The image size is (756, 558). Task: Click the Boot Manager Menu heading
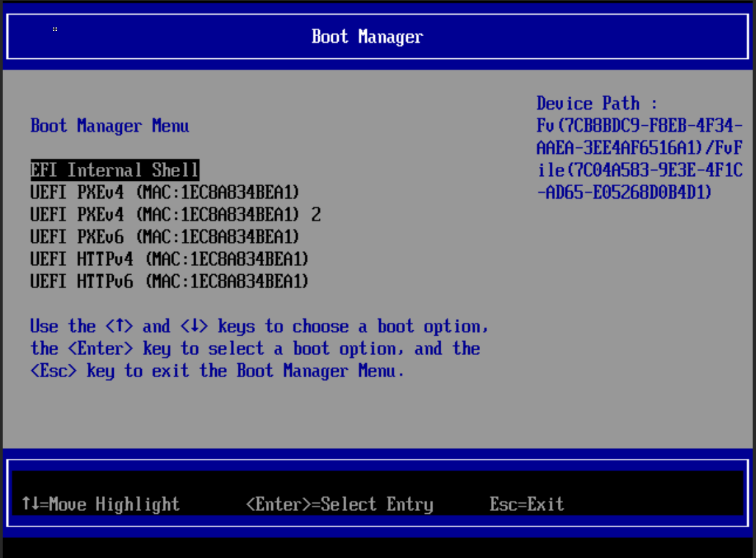point(110,126)
